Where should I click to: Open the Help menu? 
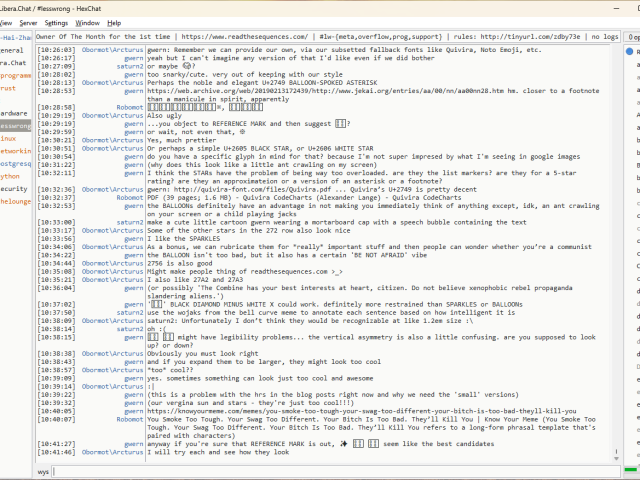[114, 22]
